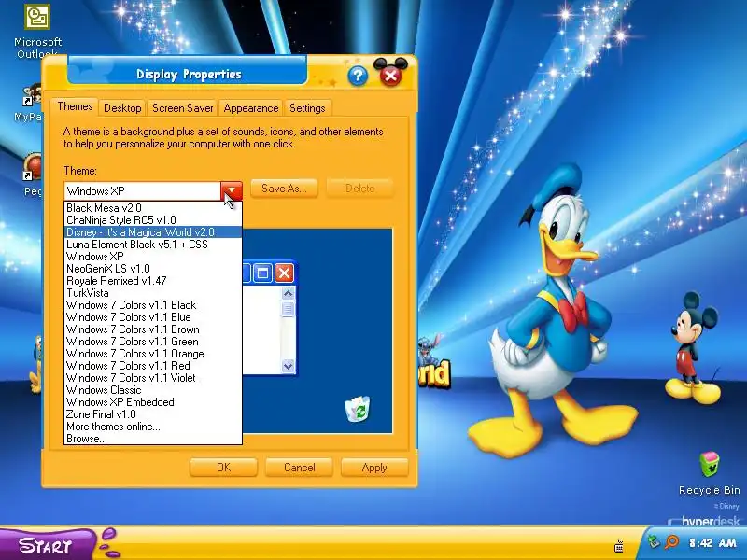Select Windows 7 Colors v1.1 Red
Image resolution: width=747 pixels, height=560 pixels.
tap(153, 366)
